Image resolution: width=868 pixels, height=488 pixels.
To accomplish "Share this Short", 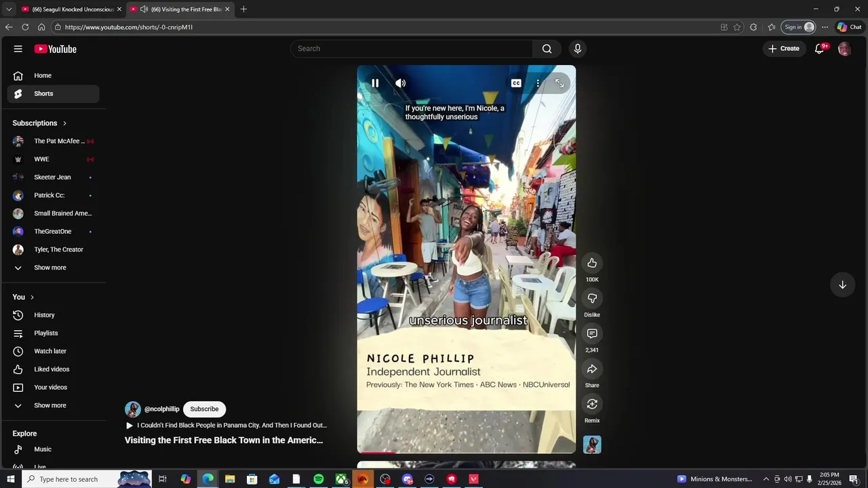I will coord(592,369).
